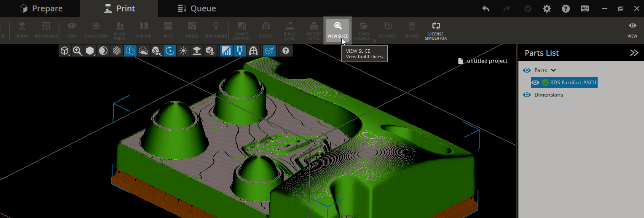Image resolution: width=644 pixels, height=218 pixels.
Task: Open the Transform tool
Action: point(96,30)
